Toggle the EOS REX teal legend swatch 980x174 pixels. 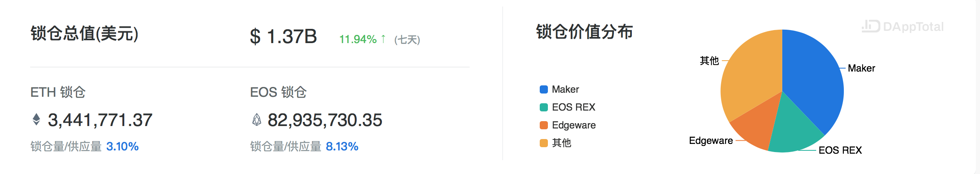[543, 107]
